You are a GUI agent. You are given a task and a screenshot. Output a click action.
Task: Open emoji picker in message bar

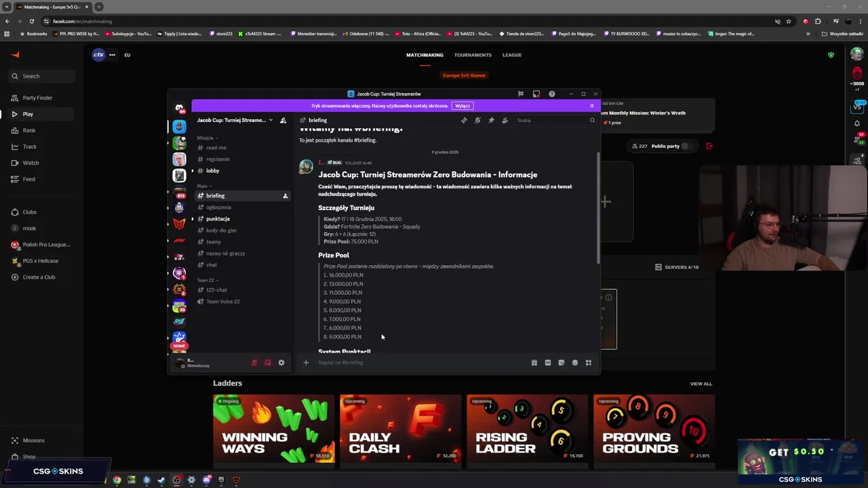click(x=575, y=363)
